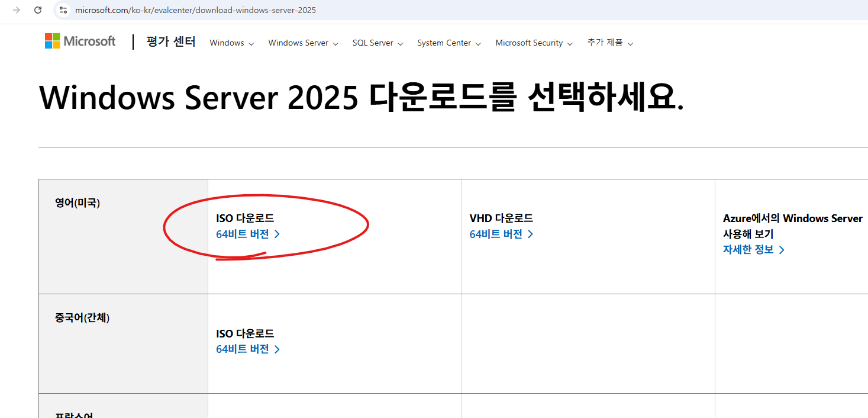
Task: Click the VHD 다운로드 label
Action: pyautogui.click(x=501, y=218)
